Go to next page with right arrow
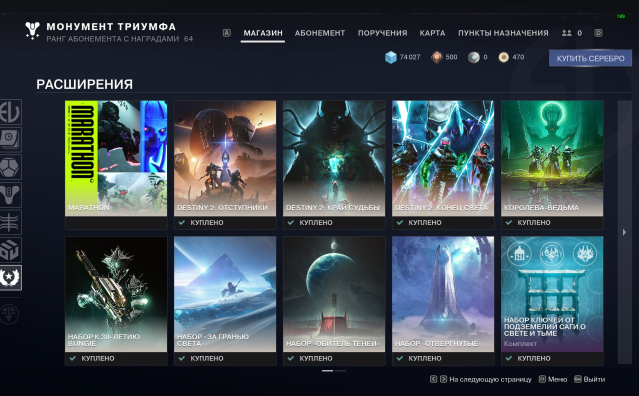Image resolution: width=639 pixels, height=396 pixels. [624, 232]
